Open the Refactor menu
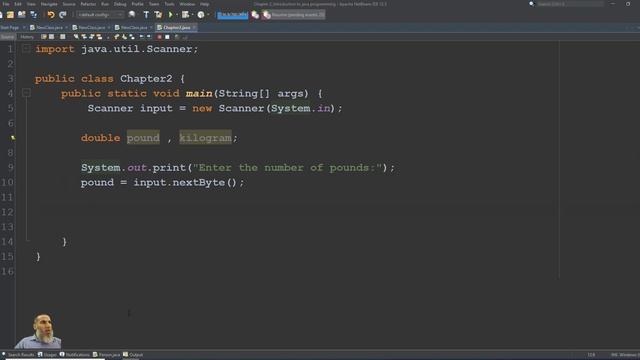The width and height of the screenshot is (640, 360). (88, 4)
